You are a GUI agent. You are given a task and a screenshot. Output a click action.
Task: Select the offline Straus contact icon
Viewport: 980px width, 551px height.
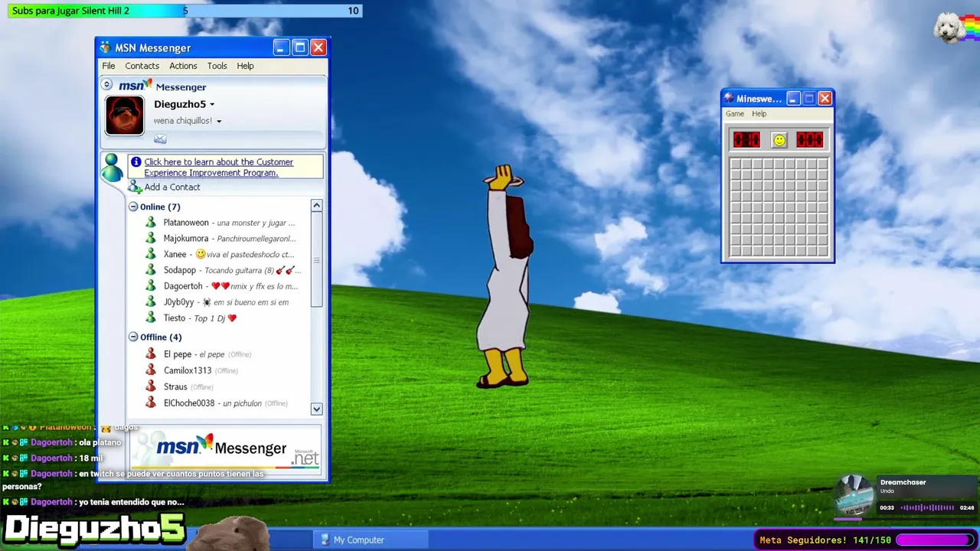click(151, 387)
